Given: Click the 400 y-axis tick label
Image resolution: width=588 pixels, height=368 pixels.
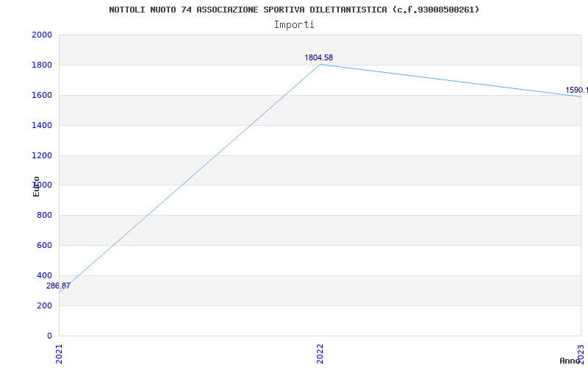Looking at the screenshot, I should (x=44, y=275).
